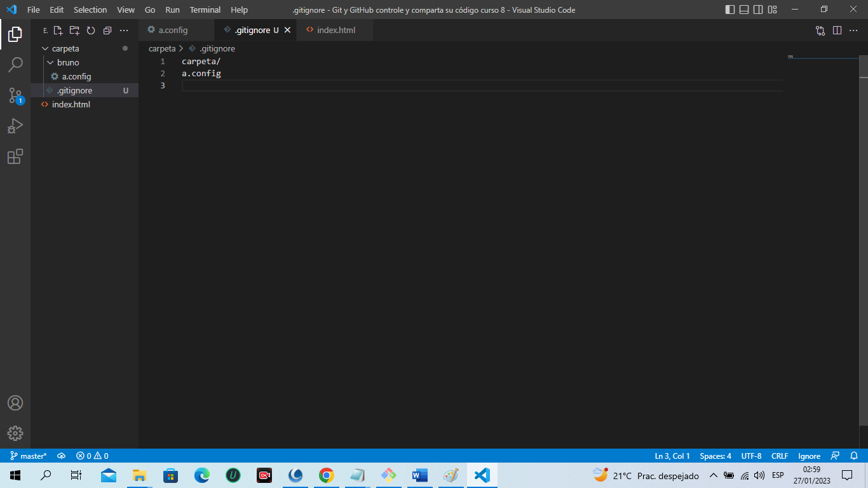868x488 pixels.
Task: Open the Notifications bell
Action: coord(854,456)
